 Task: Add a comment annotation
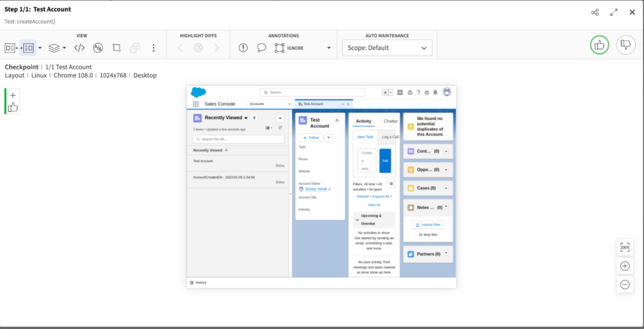click(262, 48)
